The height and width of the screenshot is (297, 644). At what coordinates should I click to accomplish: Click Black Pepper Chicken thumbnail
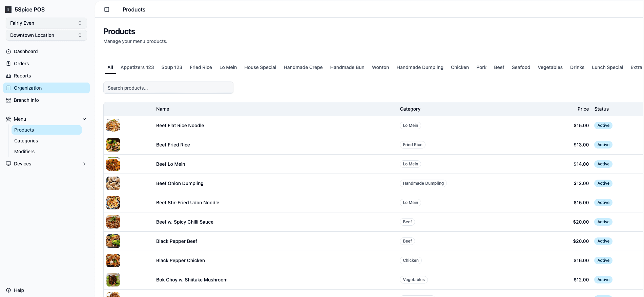(113, 260)
